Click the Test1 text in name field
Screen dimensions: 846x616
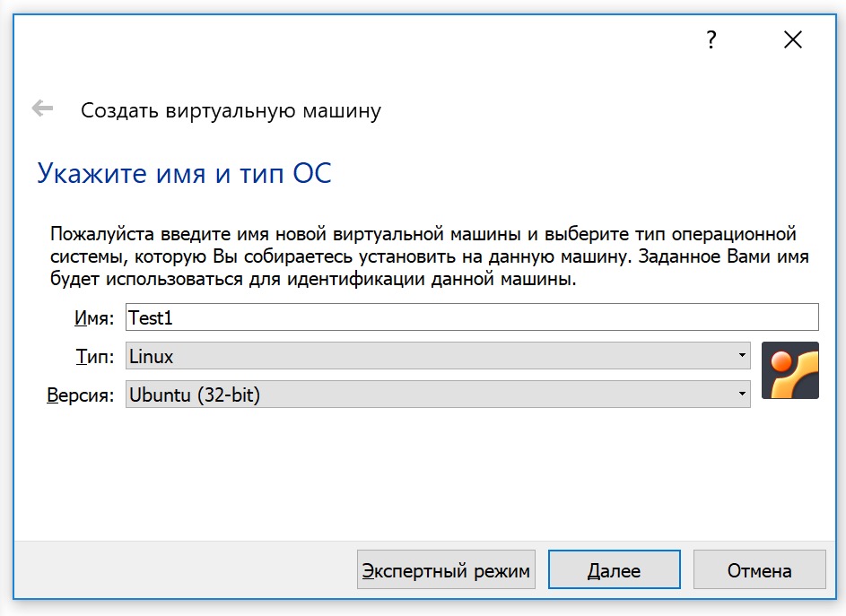click(x=151, y=317)
